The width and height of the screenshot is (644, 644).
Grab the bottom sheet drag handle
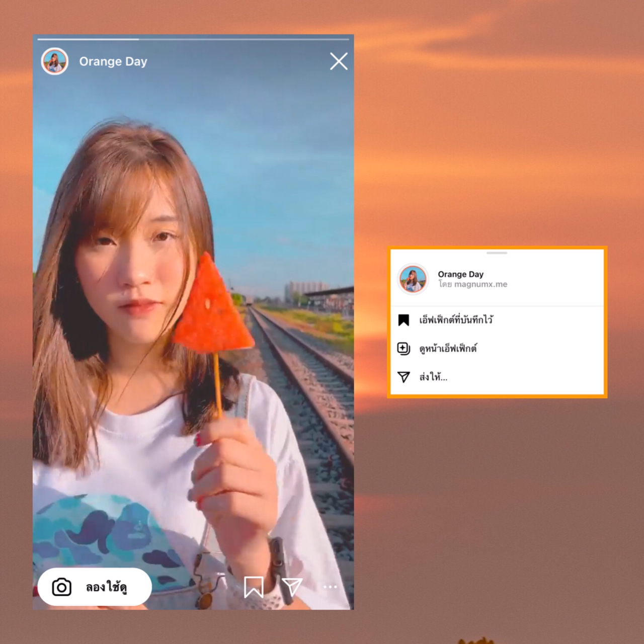coord(497,253)
